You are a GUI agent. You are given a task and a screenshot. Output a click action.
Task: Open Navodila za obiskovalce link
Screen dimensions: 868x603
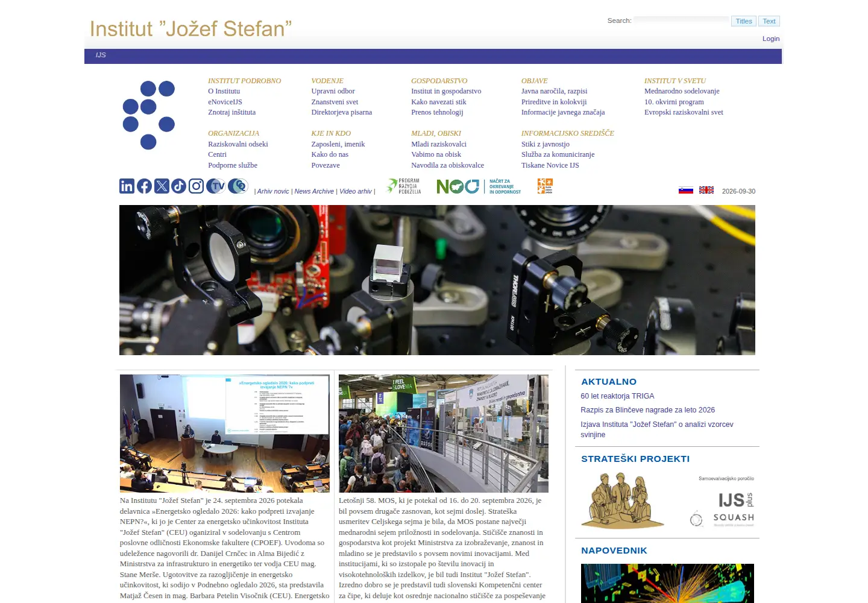[447, 165]
